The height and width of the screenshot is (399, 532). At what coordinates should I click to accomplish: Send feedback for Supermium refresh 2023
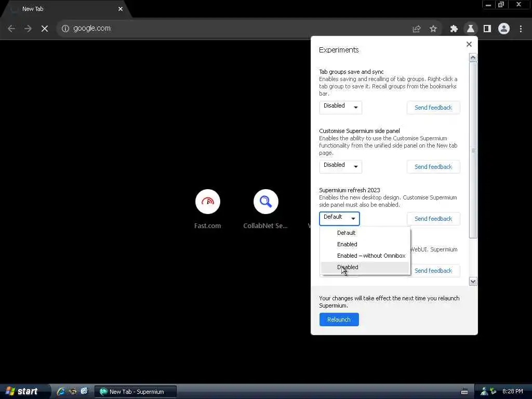point(433,219)
